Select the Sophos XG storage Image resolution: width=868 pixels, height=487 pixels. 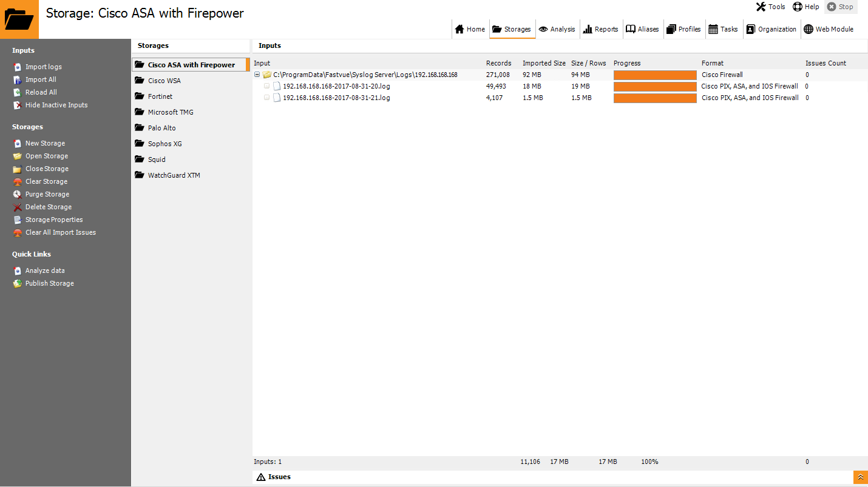click(191, 144)
